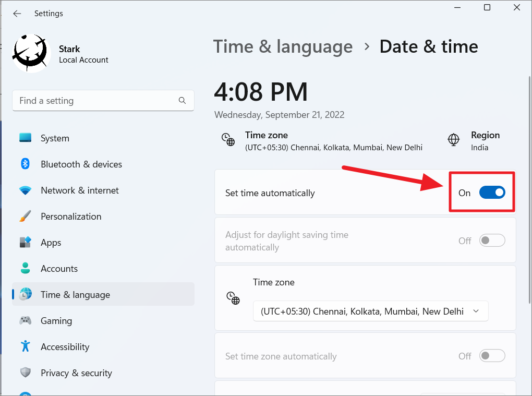Select the Accessibility person icon
This screenshot has height=396, width=532.
(x=25, y=346)
